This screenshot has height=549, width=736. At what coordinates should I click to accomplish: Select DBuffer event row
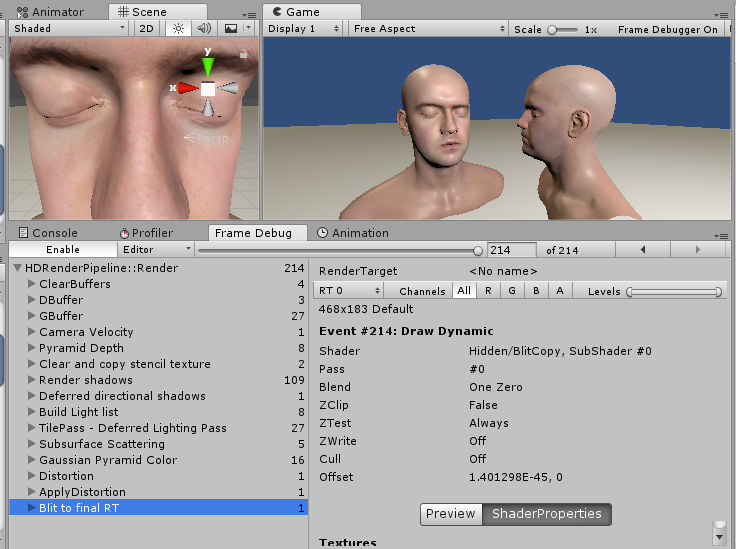click(x=159, y=300)
